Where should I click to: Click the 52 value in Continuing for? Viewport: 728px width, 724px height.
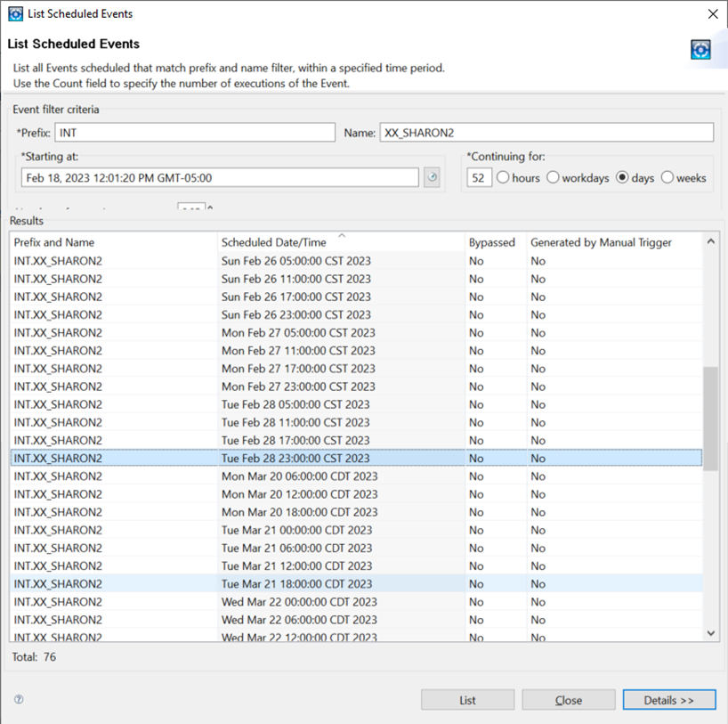point(479,177)
